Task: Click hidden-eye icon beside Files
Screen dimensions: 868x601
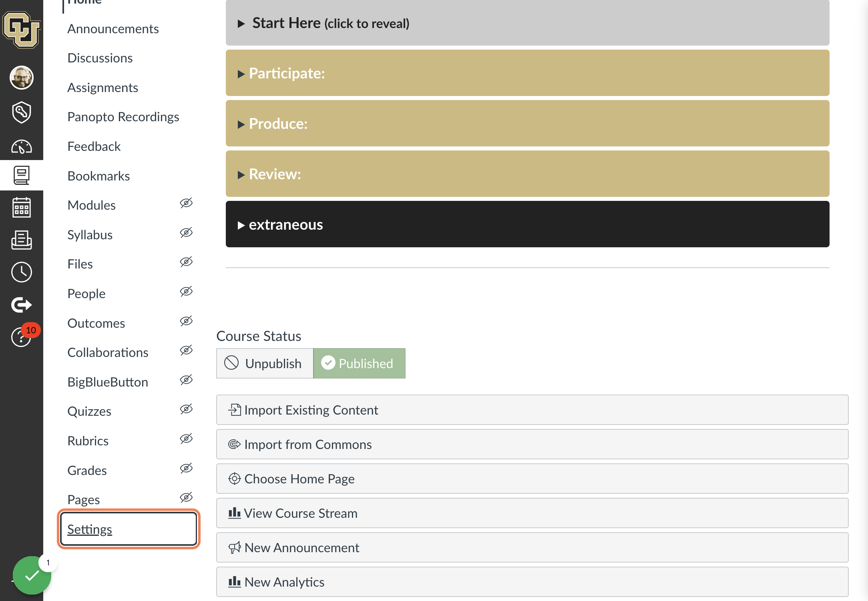Action: click(x=186, y=262)
